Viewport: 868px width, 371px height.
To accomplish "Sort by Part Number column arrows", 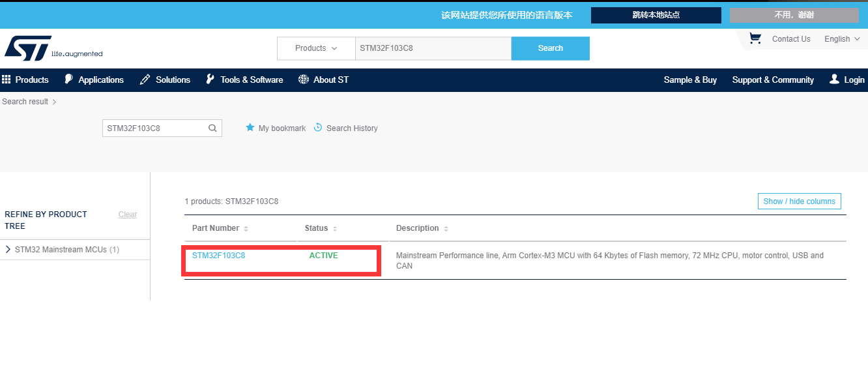I will click(246, 229).
